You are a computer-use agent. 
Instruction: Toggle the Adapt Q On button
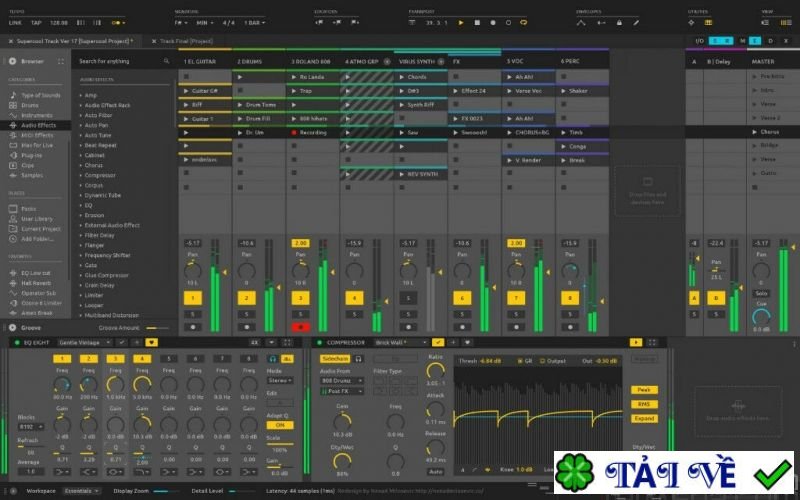278,425
